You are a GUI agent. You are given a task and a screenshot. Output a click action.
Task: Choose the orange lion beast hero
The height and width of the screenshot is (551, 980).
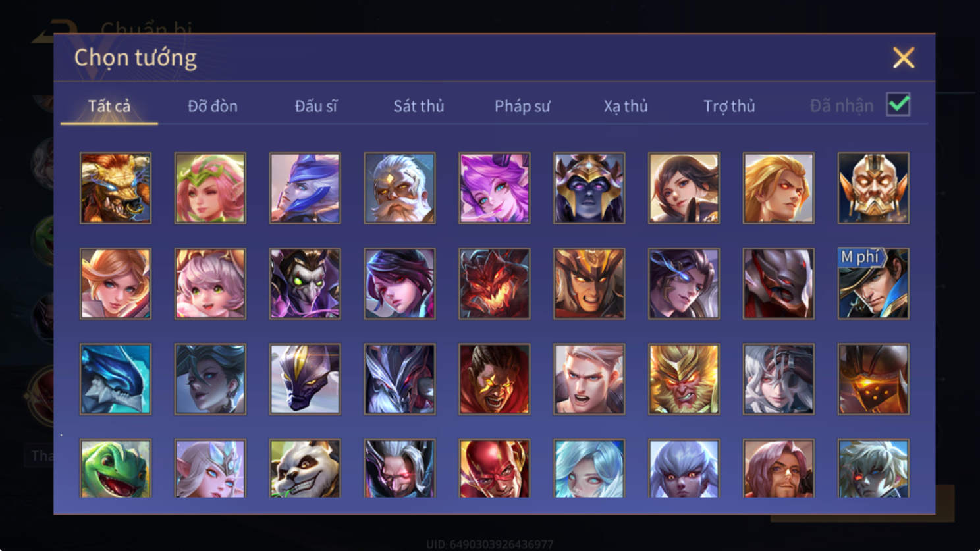click(115, 188)
